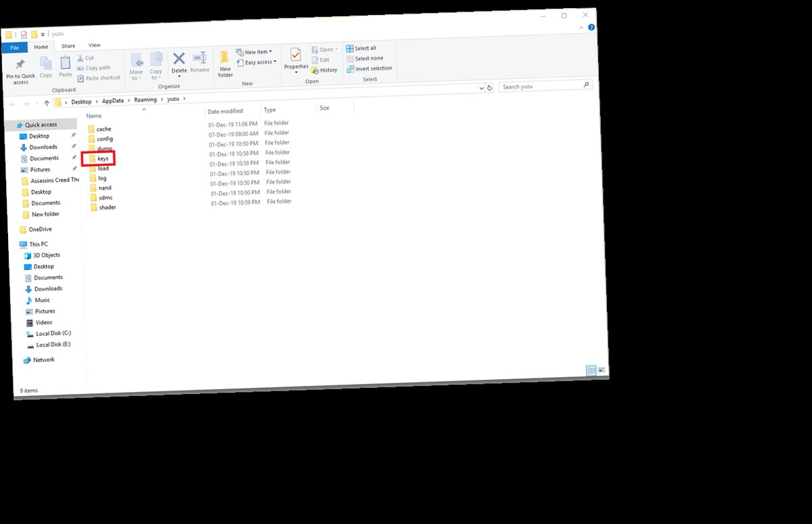The width and height of the screenshot is (812, 524).
Task: Open the File menu
Action: point(14,48)
